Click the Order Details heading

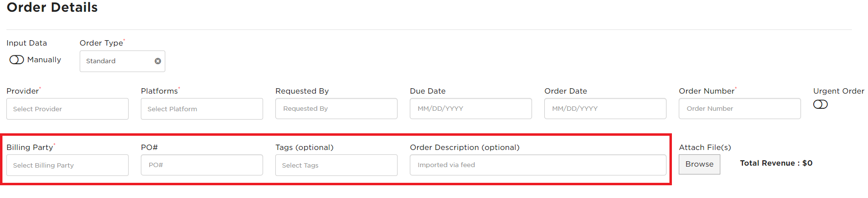tap(52, 7)
